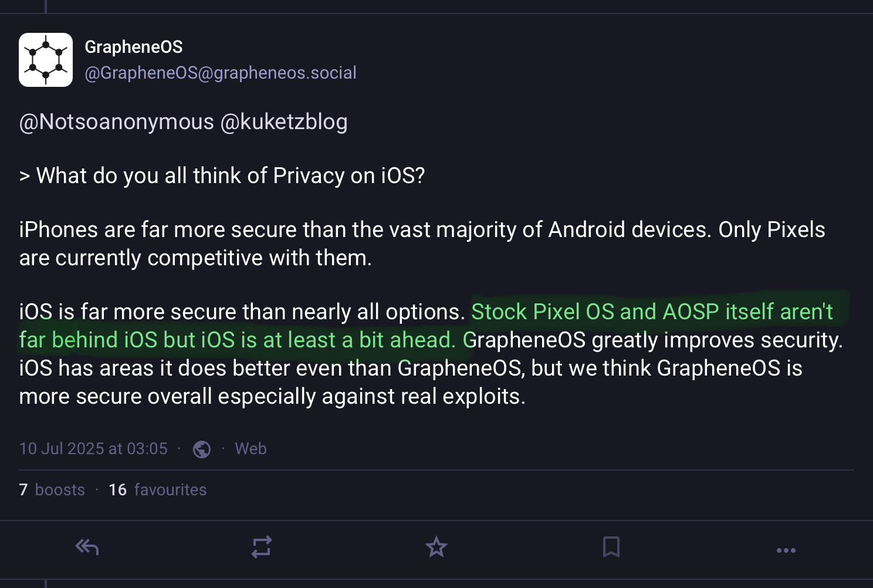Favourite the post with the star
The width and height of the screenshot is (873, 588).
pos(436,548)
